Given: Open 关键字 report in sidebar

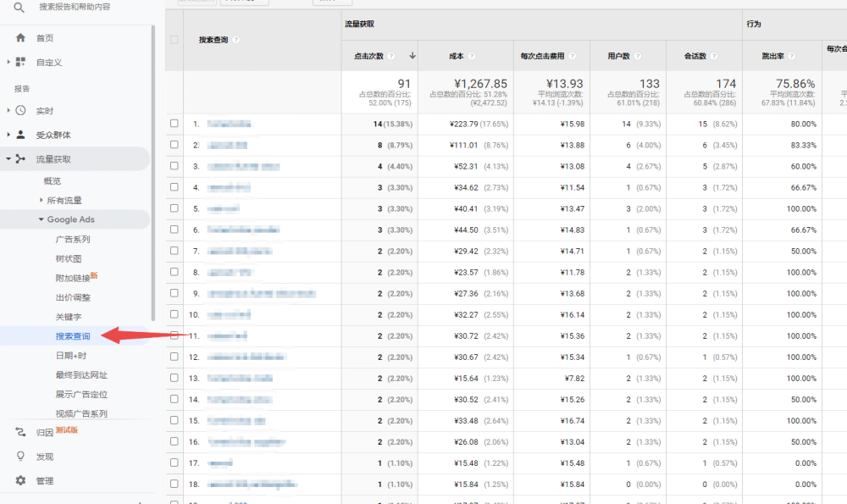Looking at the screenshot, I should point(69,317).
